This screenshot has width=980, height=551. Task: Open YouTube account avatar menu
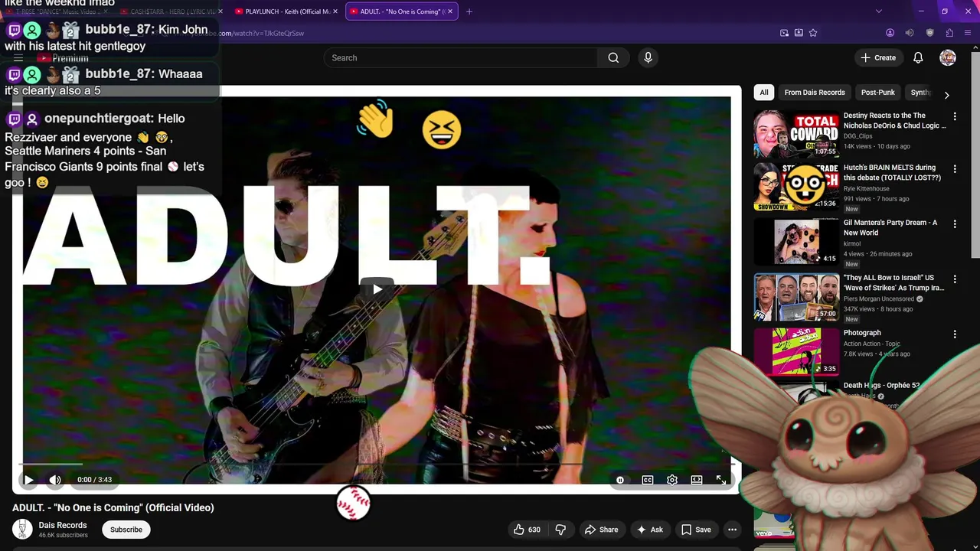tap(948, 57)
